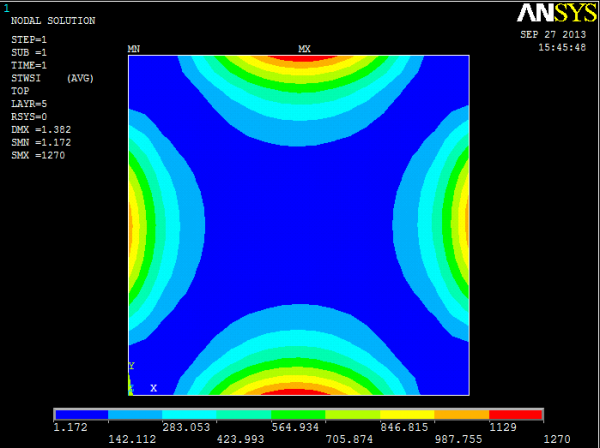Click the green legend color band
Screen dimensions: 600x448
(x=298, y=415)
